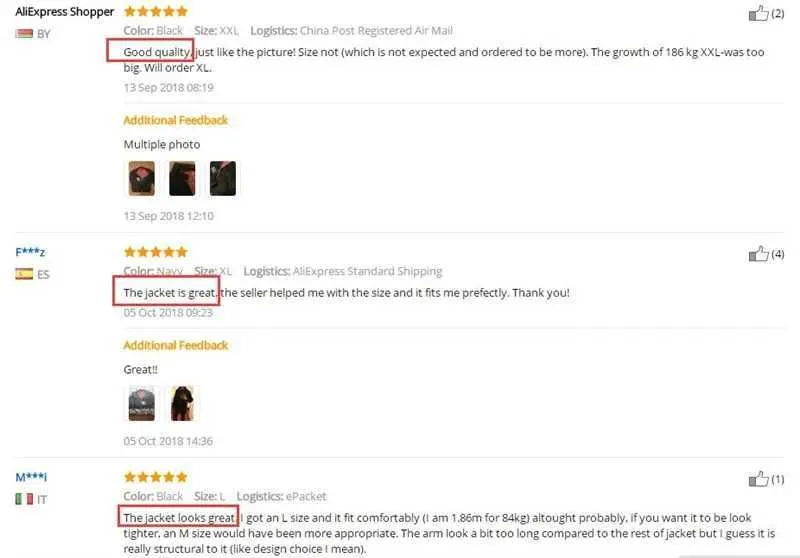The image size is (800, 558).
Task: Open second photo under Great!! feedback
Action: coord(182,403)
